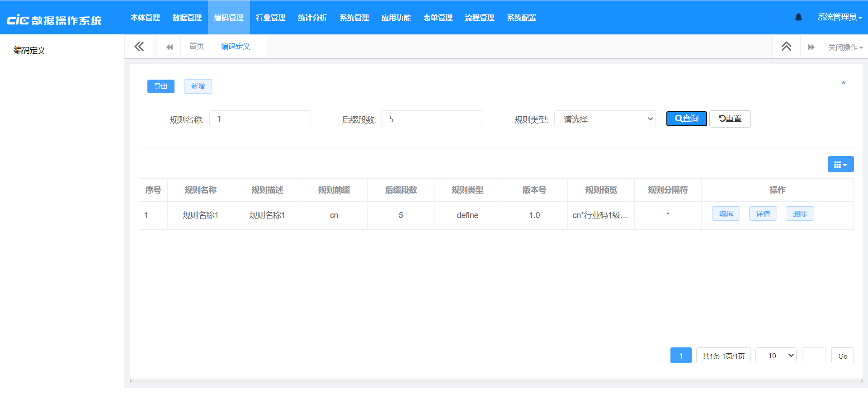Image resolution: width=868 pixels, height=408 pixels.
Task: Click the 重置 reset button
Action: [x=730, y=119]
